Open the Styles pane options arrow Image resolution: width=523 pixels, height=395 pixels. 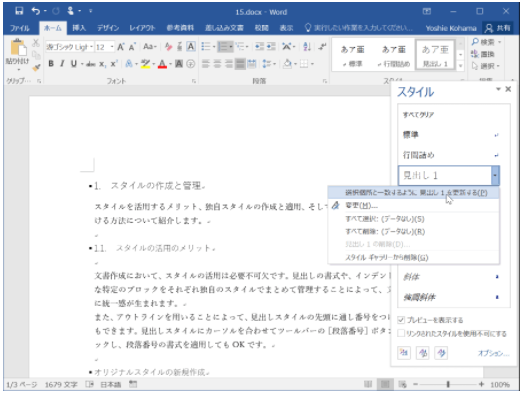tap(498, 89)
